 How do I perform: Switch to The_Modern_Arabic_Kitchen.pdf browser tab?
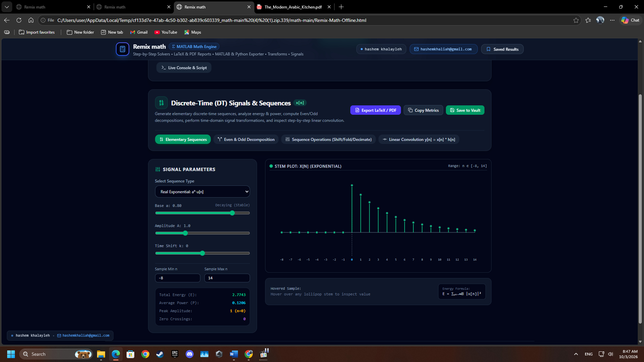coord(294,7)
